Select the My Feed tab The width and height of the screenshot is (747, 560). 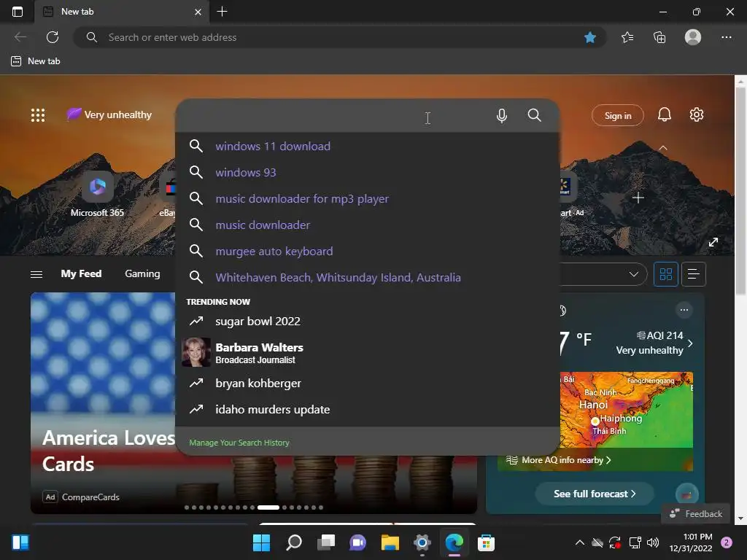[81, 274]
